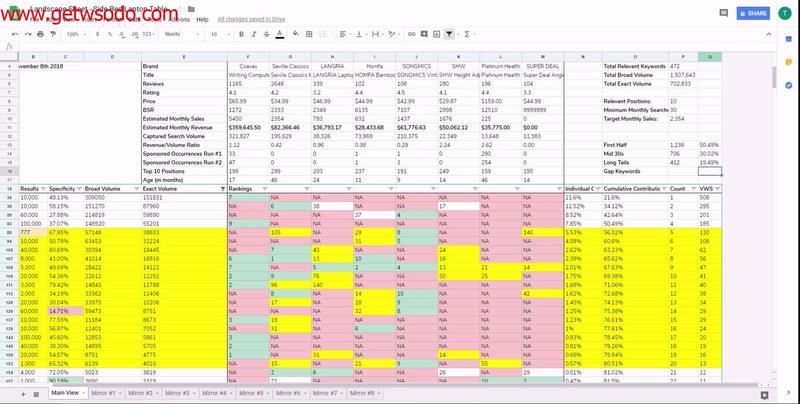Click the Redo icon in toolbar

28,34
